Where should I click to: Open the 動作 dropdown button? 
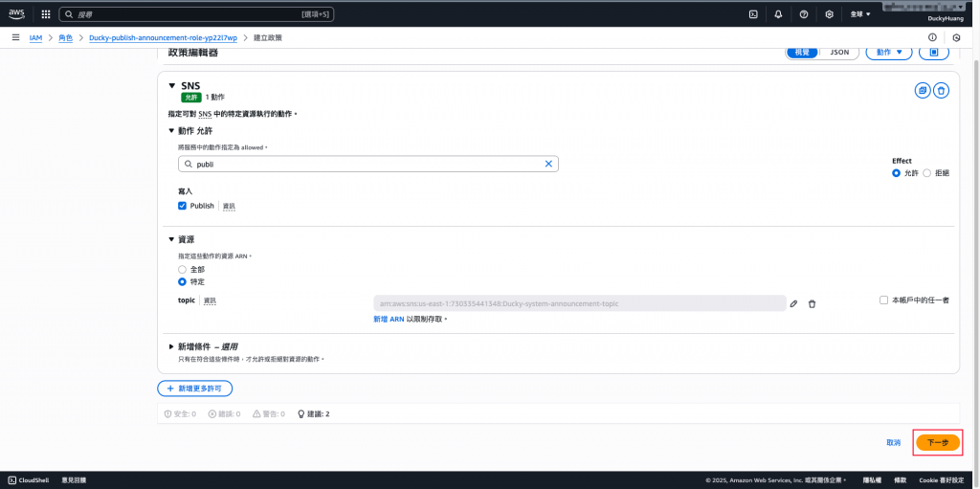pos(889,53)
